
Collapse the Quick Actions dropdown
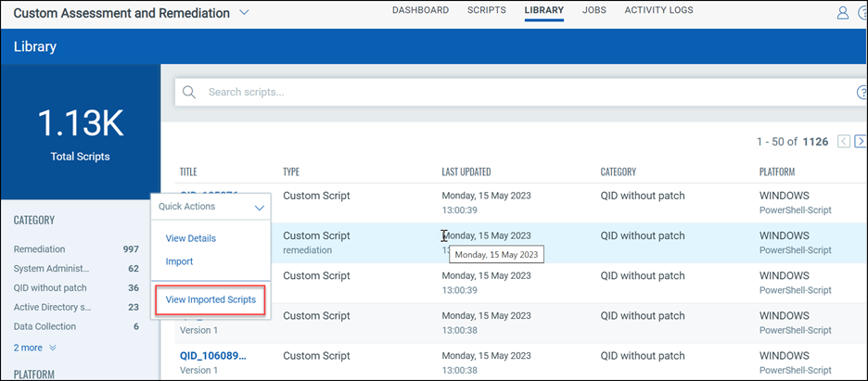260,208
